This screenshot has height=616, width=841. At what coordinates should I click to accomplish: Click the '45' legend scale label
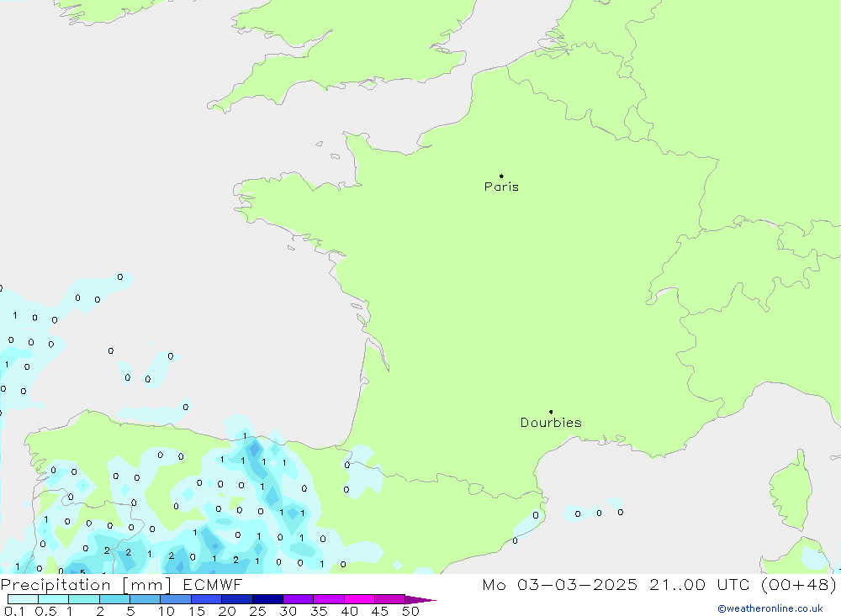click(380, 611)
